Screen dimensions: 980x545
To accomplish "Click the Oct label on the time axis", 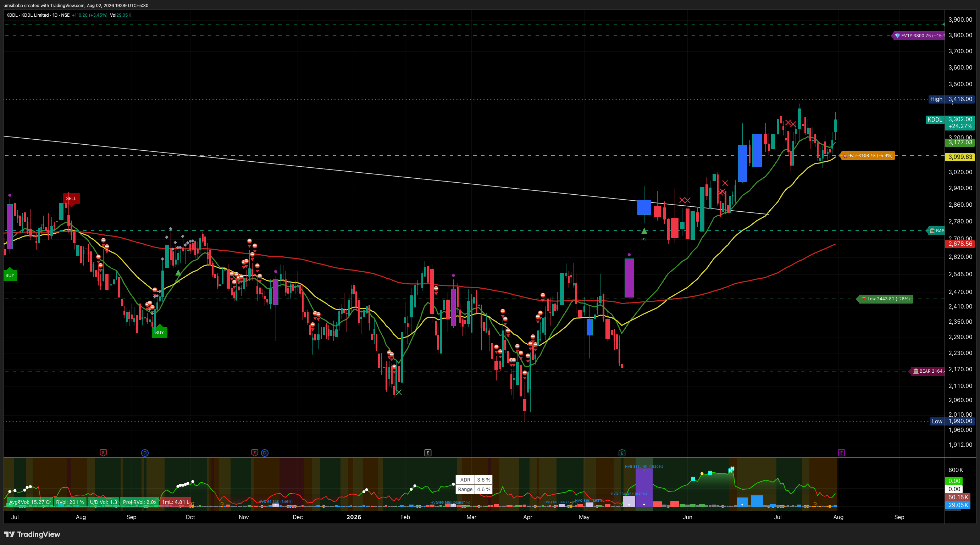I will coord(190,517).
